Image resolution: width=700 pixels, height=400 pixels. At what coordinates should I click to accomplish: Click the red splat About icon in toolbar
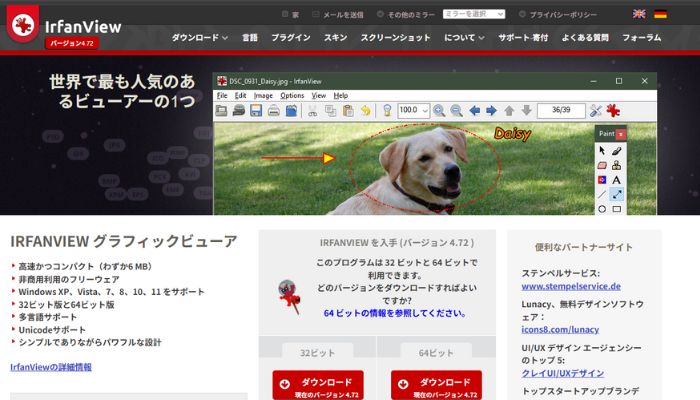613,110
